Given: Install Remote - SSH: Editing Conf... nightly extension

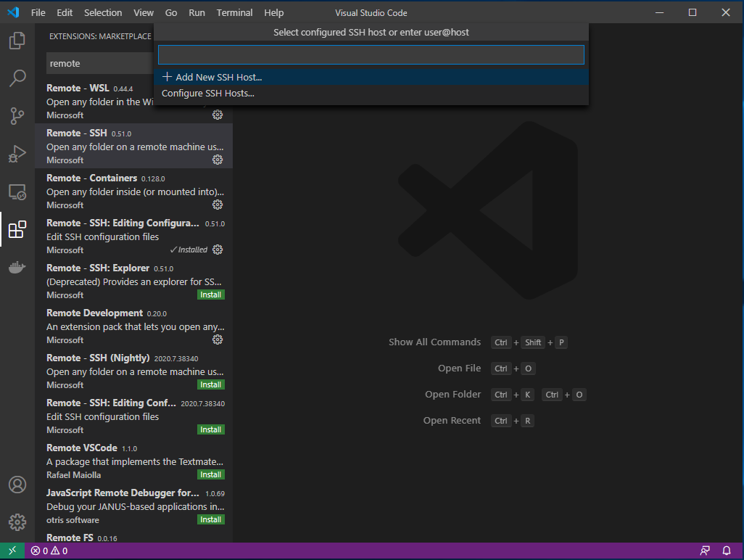Looking at the screenshot, I should click(x=211, y=429).
